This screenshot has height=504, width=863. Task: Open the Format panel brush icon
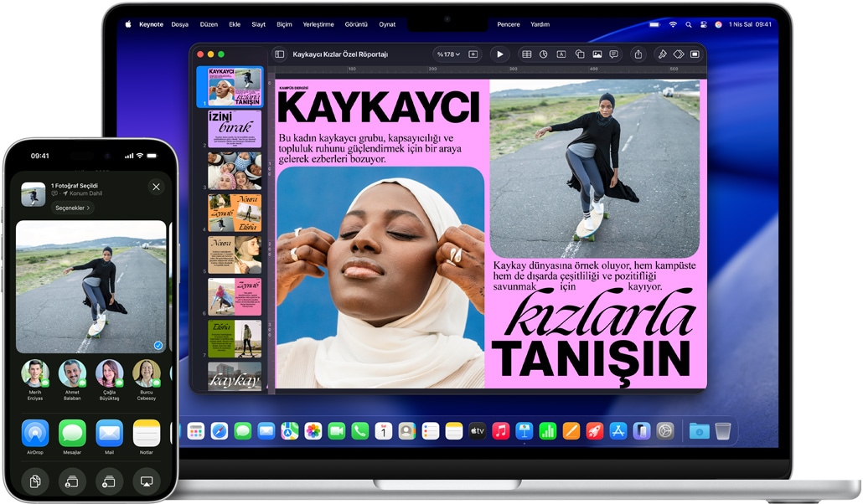663,54
